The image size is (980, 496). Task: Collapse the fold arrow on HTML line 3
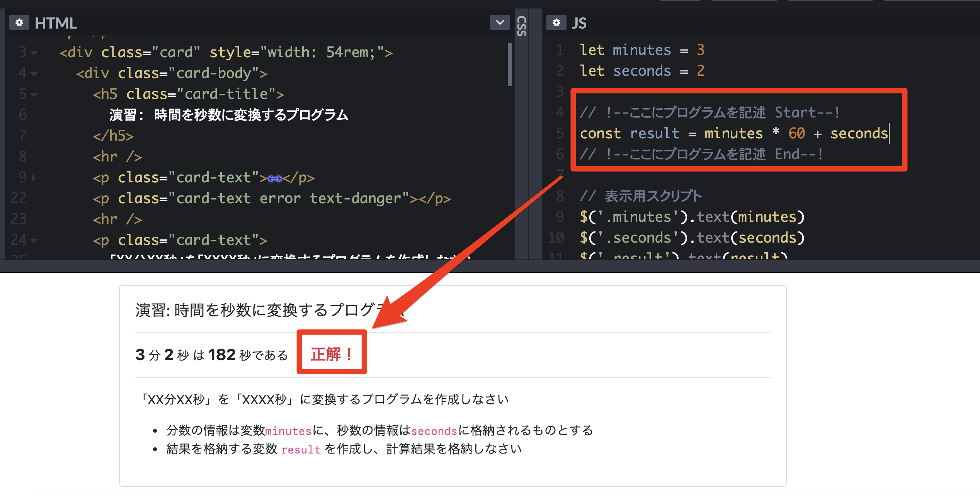coord(34,53)
